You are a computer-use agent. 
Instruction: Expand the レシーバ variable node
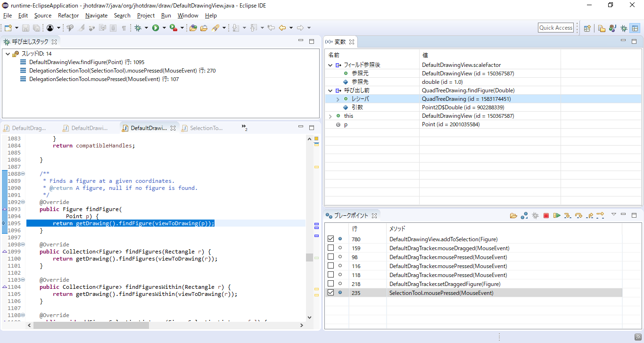pyautogui.click(x=338, y=99)
